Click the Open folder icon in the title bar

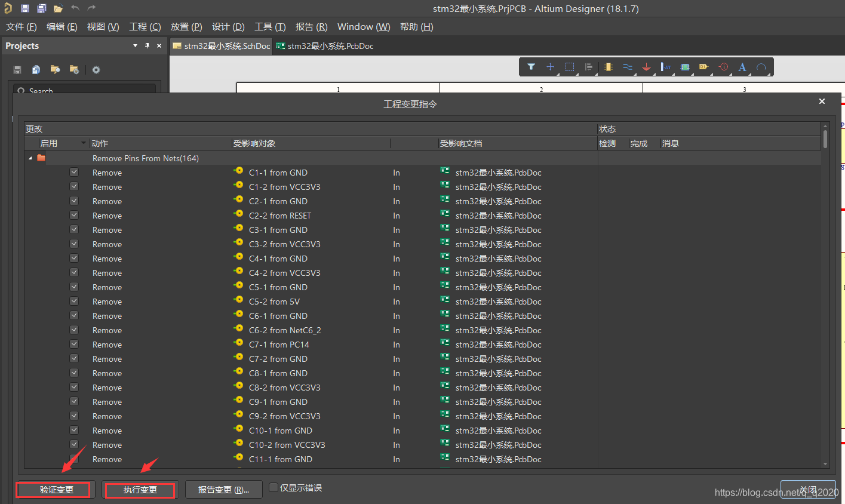coord(58,8)
